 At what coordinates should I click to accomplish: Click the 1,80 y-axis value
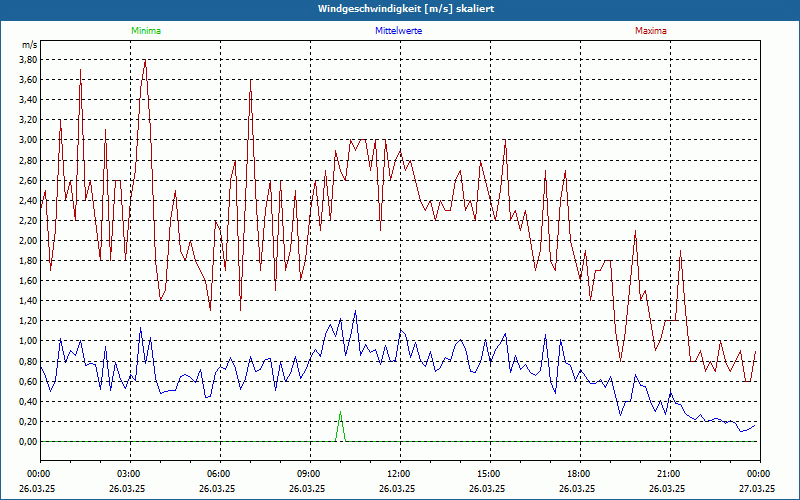pos(28,261)
